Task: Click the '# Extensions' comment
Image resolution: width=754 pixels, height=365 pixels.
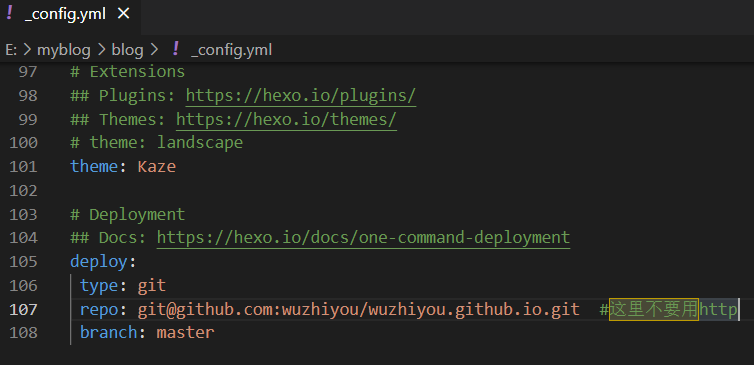Action: click(x=127, y=72)
